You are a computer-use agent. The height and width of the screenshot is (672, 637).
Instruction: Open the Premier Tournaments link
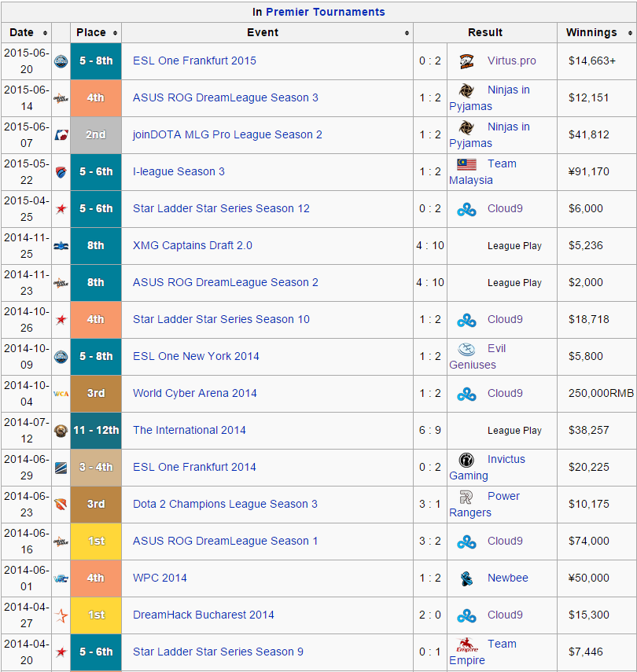326,12
